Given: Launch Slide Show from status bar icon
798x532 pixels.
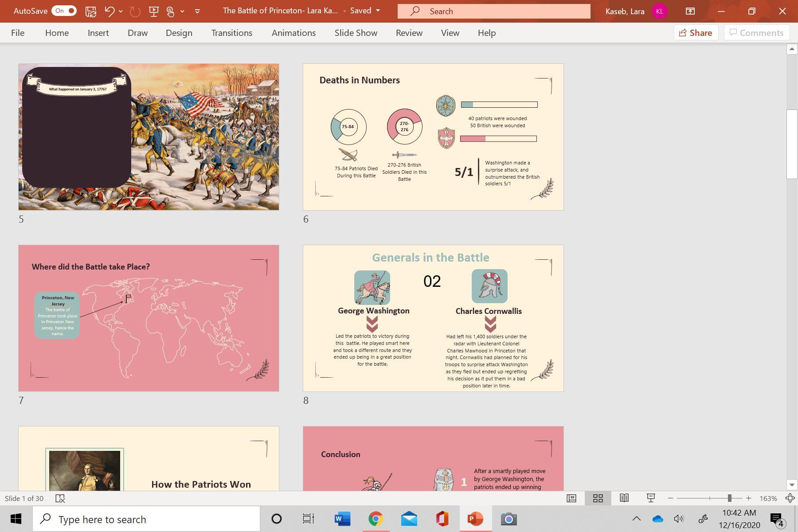Looking at the screenshot, I should (651, 498).
